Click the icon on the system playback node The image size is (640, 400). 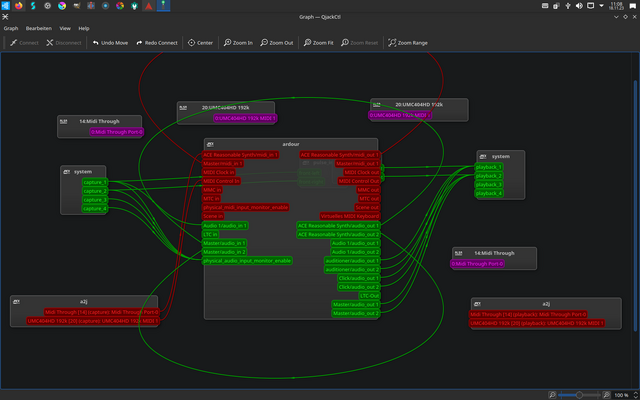483,157
